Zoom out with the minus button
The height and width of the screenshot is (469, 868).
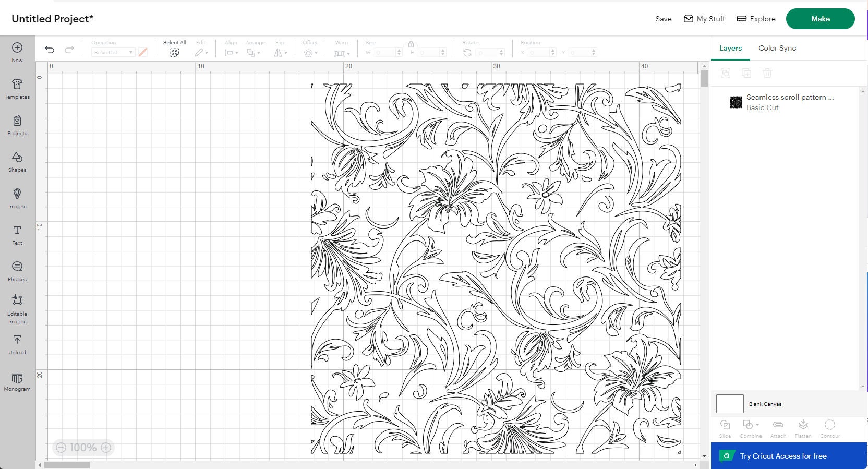61,448
